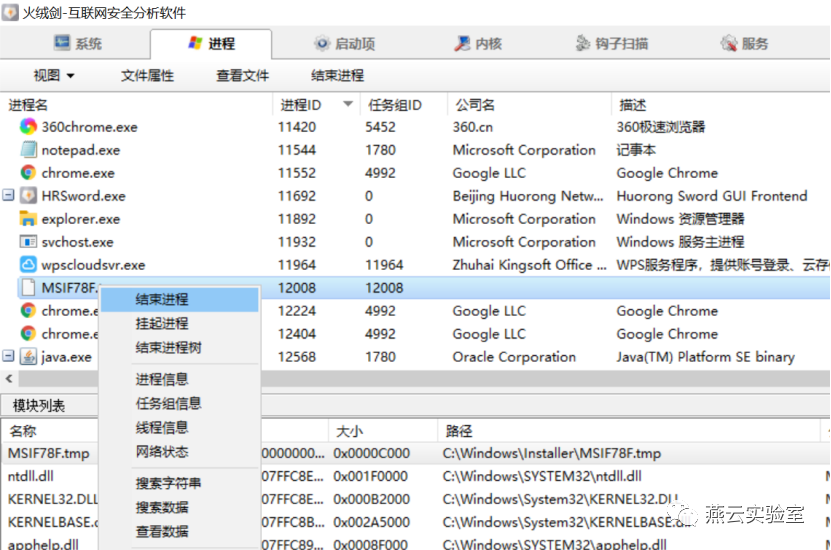Click the chrome.exe icon for PID 11552
This screenshot has width=831, height=550.
tap(28, 173)
